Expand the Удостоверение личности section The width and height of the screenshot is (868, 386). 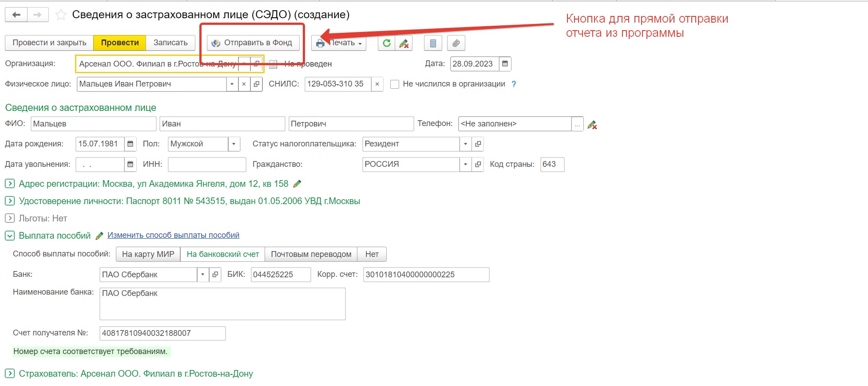point(10,201)
